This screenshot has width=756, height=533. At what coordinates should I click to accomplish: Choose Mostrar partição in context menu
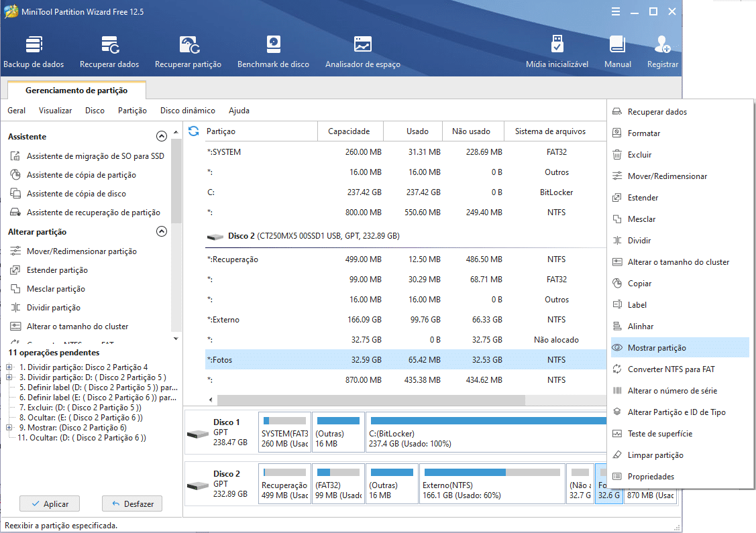[x=680, y=348]
